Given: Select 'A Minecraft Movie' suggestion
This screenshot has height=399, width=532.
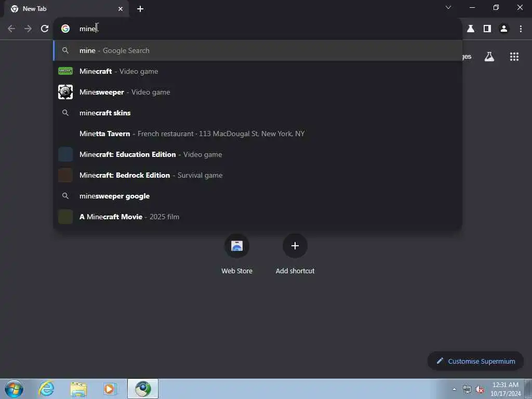Looking at the screenshot, I should (258, 217).
